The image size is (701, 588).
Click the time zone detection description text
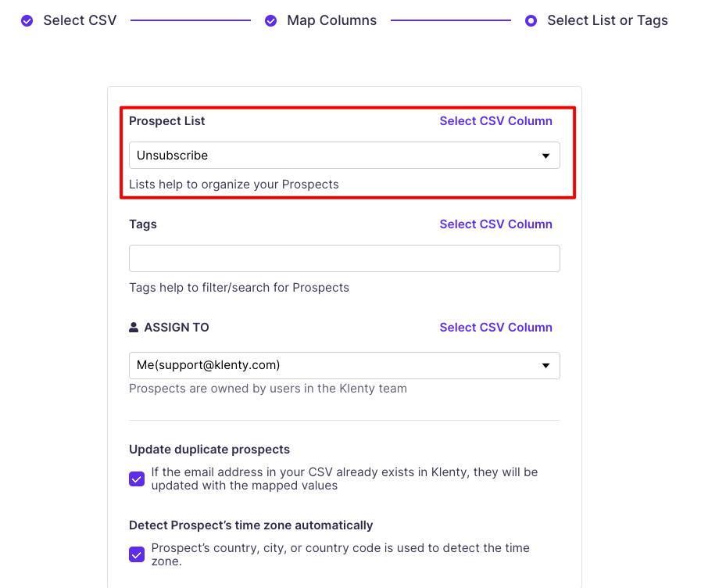(340, 554)
